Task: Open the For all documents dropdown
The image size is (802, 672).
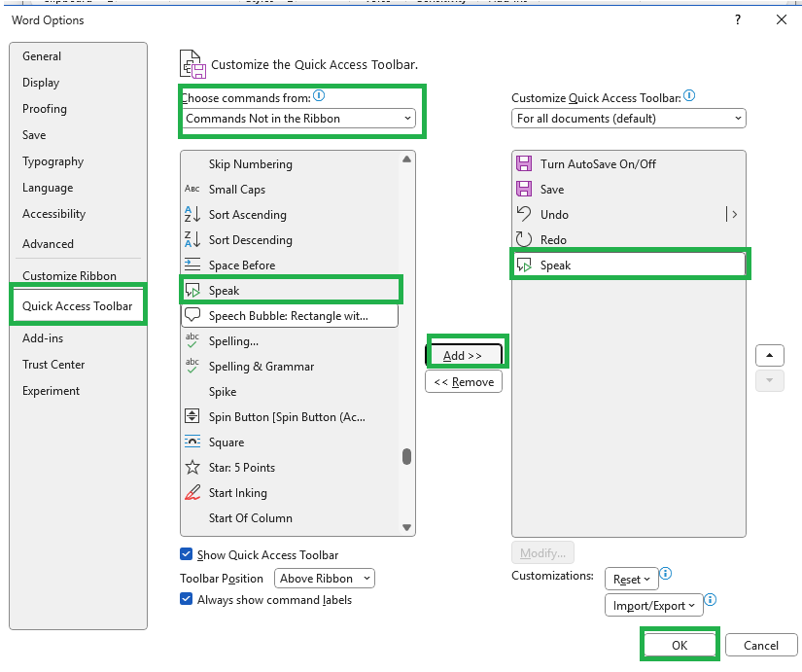Action: [629, 119]
